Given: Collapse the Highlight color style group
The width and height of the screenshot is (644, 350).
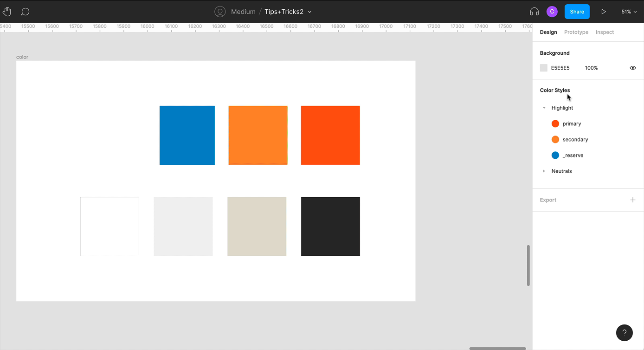Looking at the screenshot, I should 544,108.
